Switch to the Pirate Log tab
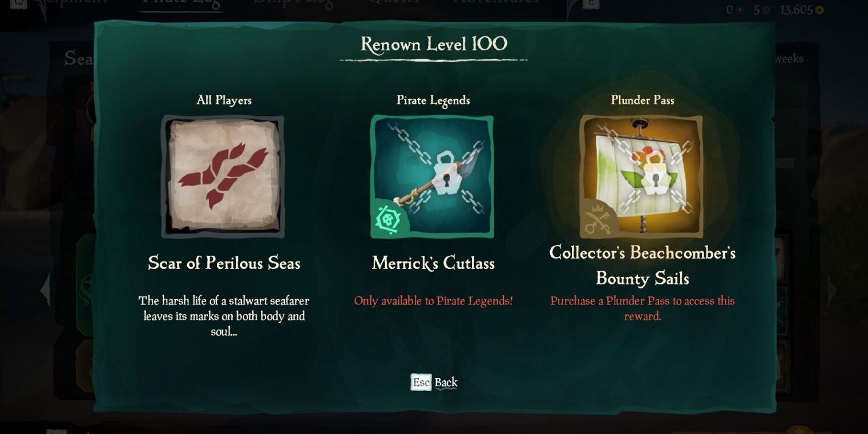The height and width of the screenshot is (434, 868). [x=182, y=3]
